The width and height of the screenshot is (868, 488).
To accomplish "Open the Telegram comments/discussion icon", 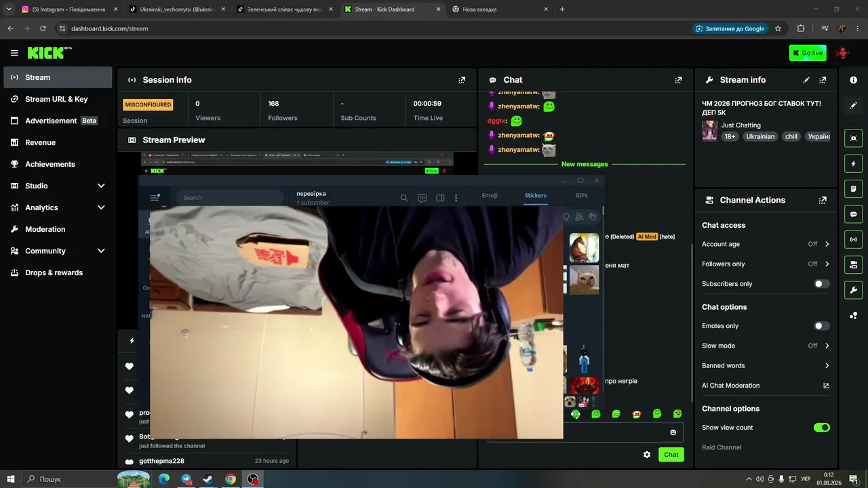I will (422, 198).
